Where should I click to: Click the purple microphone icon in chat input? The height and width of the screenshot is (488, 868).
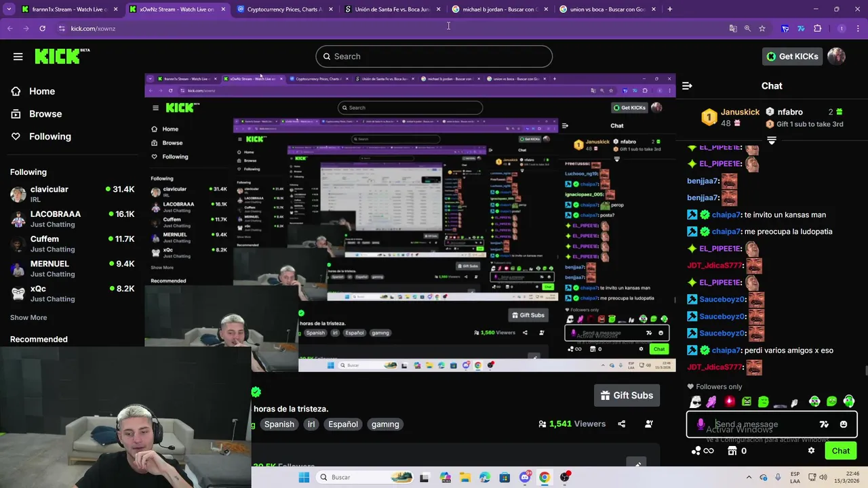pos(701,424)
